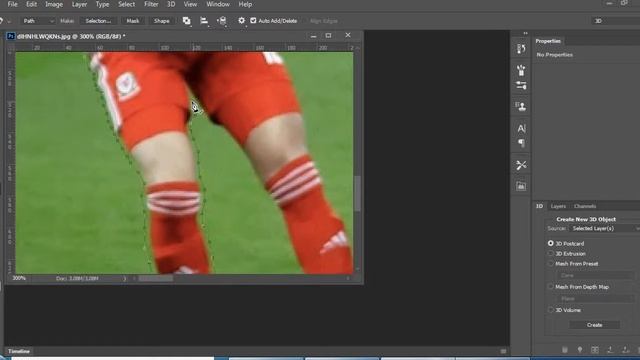The image size is (640, 360).
Task: Open the Plane depth map dropdown
Action: (596, 299)
